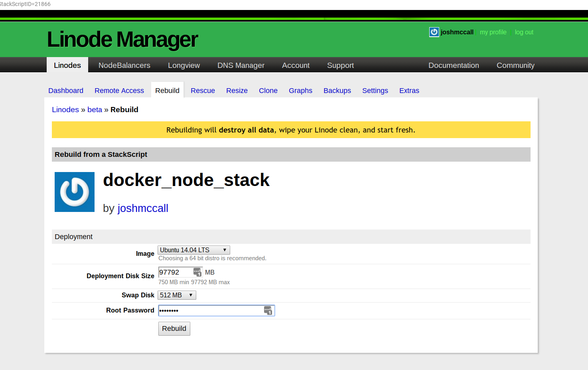Screen dimensions: 588x370
Task: Click the Rebuild button
Action: (174, 328)
